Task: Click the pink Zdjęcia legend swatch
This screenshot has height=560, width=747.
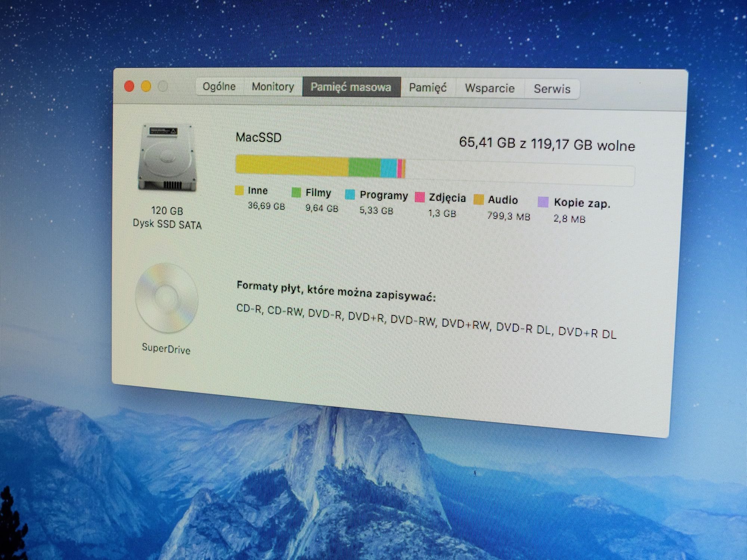Action: pos(420,197)
